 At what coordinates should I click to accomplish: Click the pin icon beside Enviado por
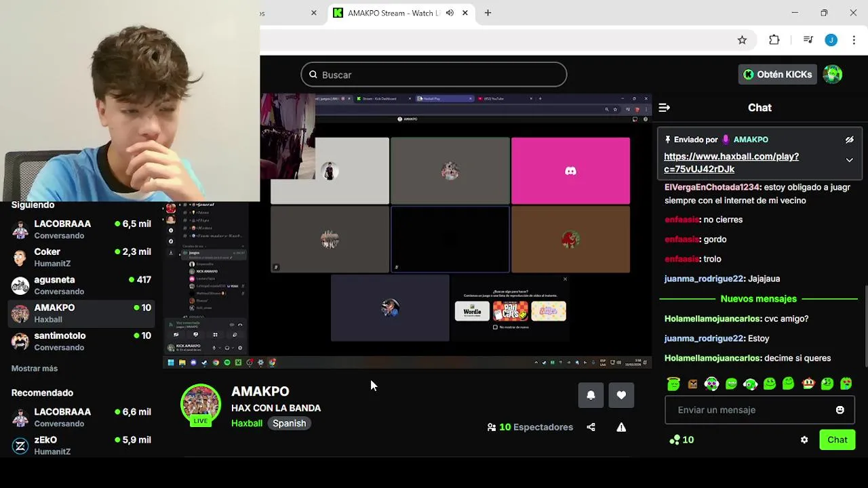point(668,140)
